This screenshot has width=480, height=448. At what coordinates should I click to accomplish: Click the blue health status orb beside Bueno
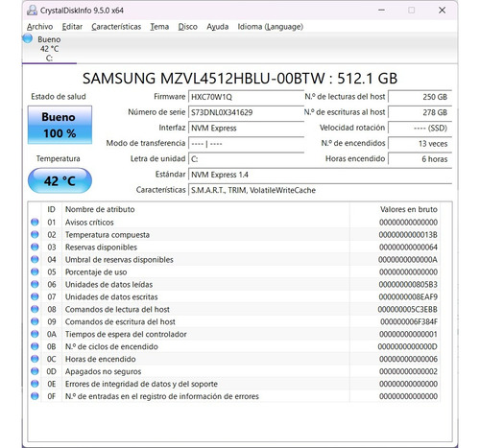tap(28, 38)
